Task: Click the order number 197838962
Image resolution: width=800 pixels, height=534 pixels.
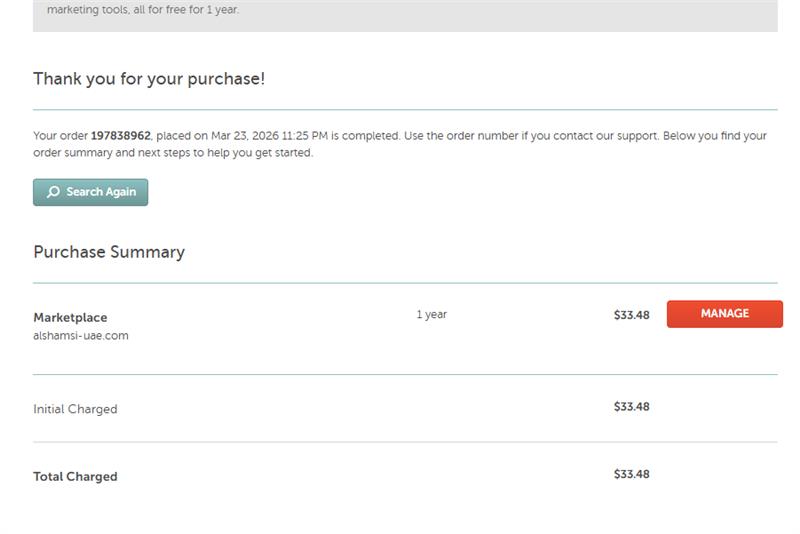Action: (120, 136)
